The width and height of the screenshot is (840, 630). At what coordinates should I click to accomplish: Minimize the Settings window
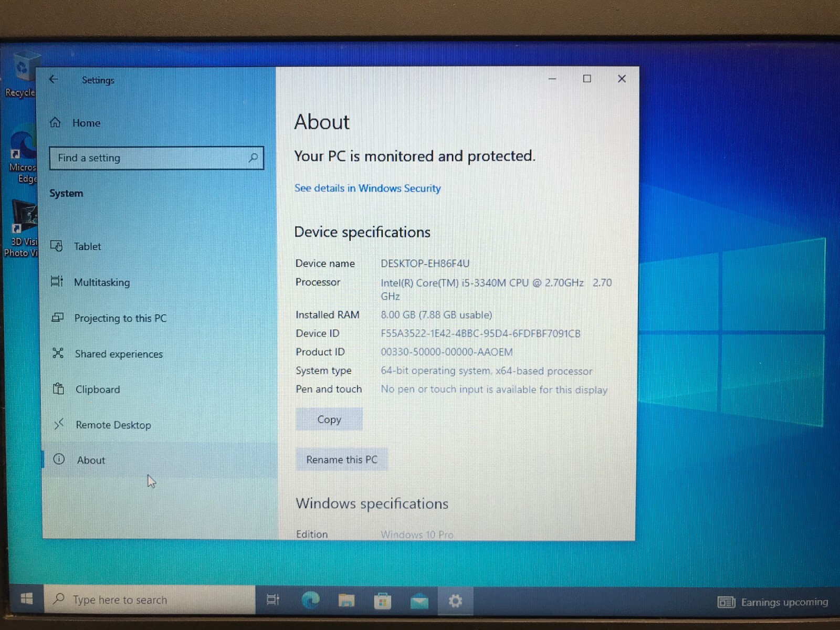[552, 79]
